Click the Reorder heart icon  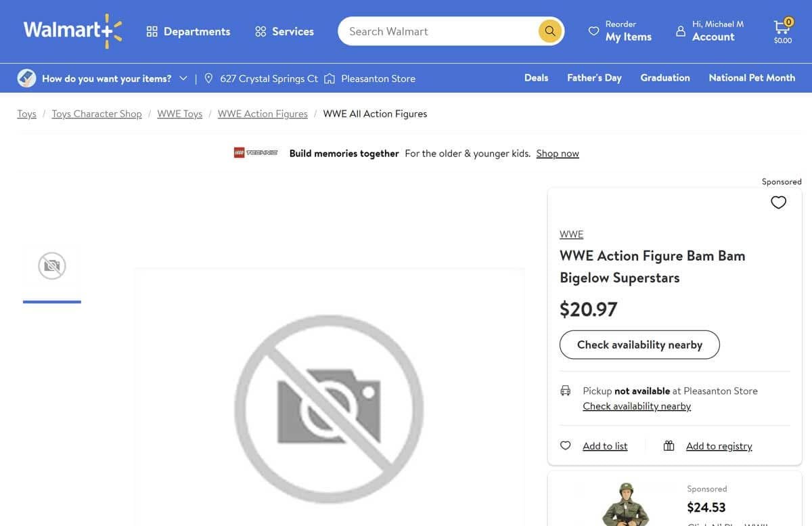(593, 30)
